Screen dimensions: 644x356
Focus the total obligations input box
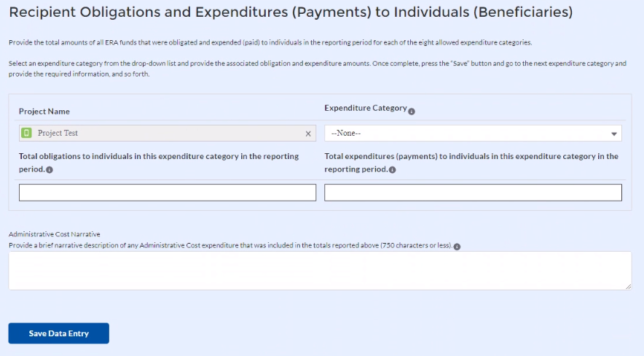(168, 193)
